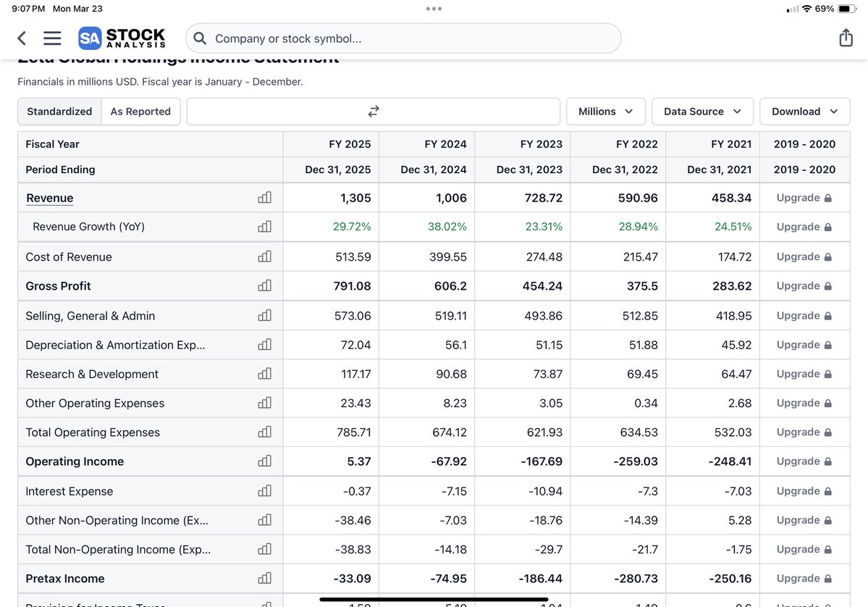Image resolution: width=868 pixels, height=607 pixels.
Task: Open the chart icon for Other Non-Operating Income
Action: click(265, 520)
